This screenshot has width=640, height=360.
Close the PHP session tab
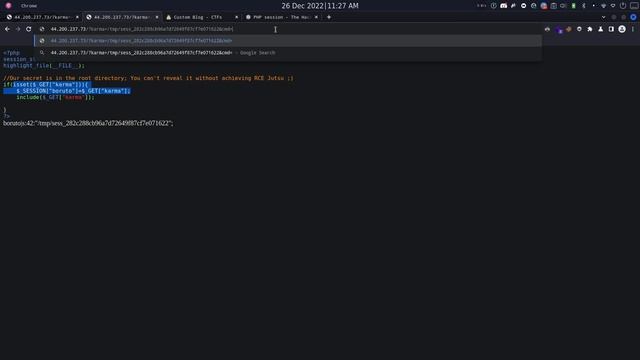pyautogui.click(x=316, y=17)
